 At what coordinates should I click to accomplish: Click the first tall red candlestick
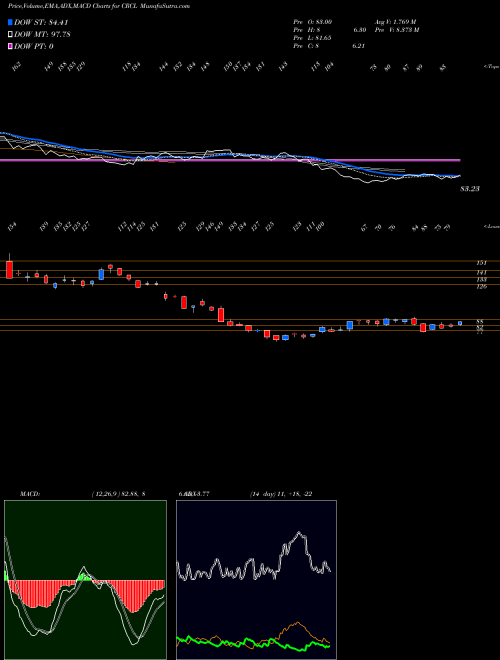[9, 269]
